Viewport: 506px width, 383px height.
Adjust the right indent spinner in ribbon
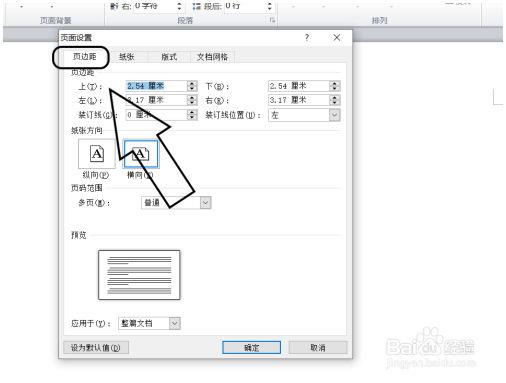point(179,6)
